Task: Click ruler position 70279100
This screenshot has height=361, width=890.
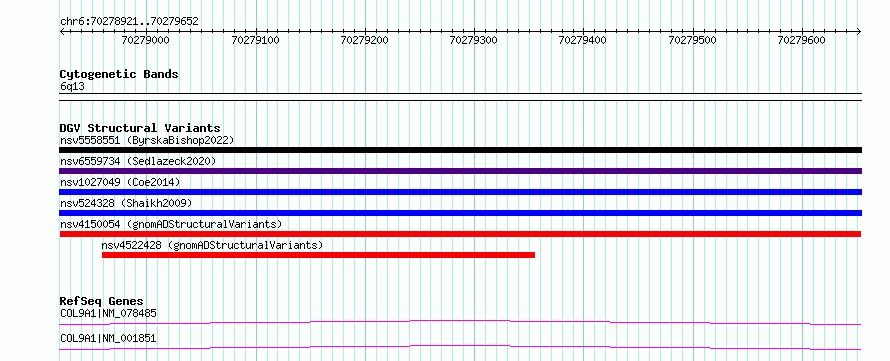Action: point(255,40)
